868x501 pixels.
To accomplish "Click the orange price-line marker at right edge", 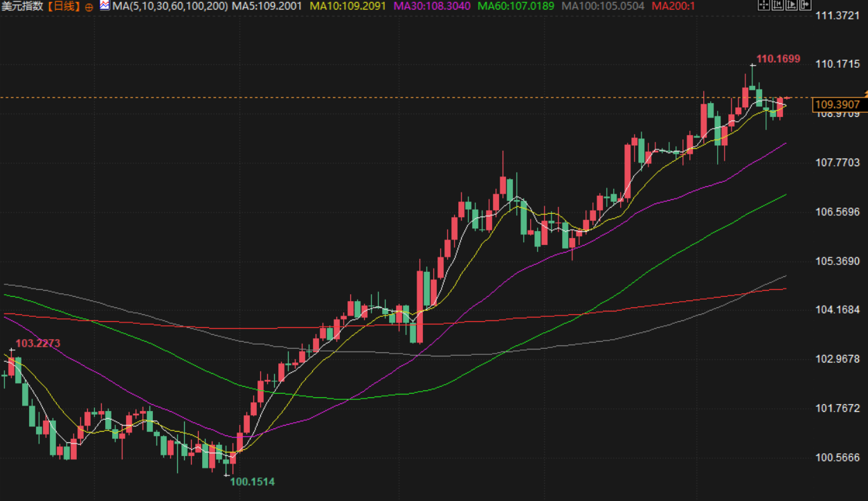I will [865, 93].
